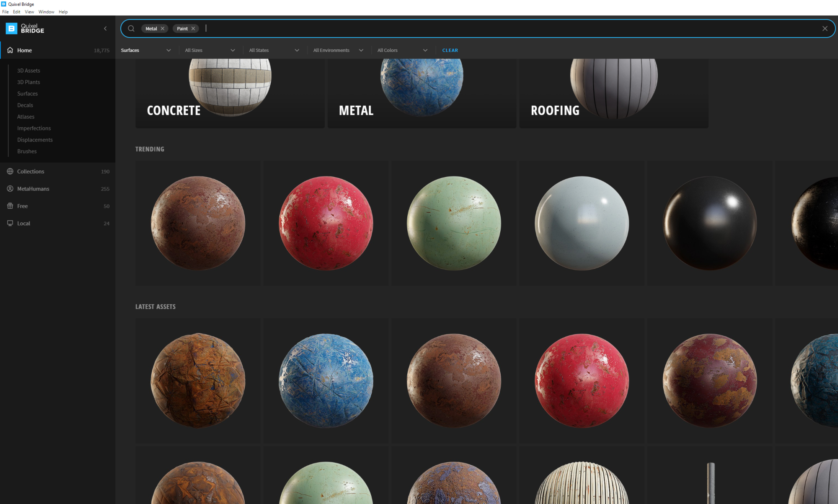838x504 pixels.
Task: Open MetaHumans via its person icon
Action: (x=10, y=189)
